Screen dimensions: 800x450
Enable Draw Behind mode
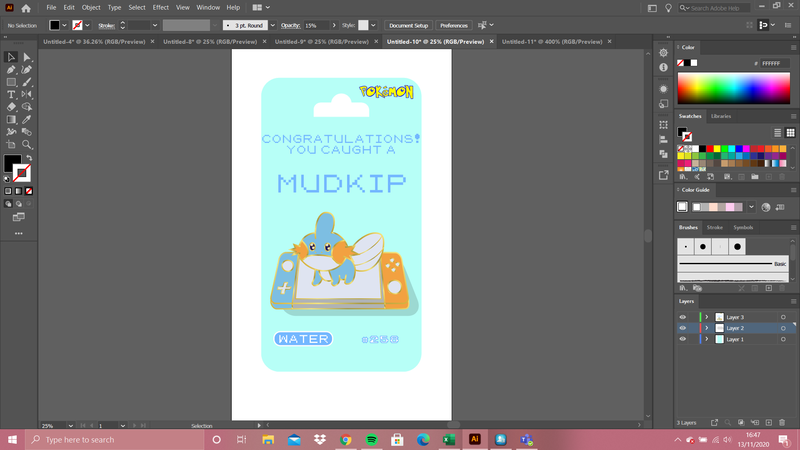coord(19,204)
